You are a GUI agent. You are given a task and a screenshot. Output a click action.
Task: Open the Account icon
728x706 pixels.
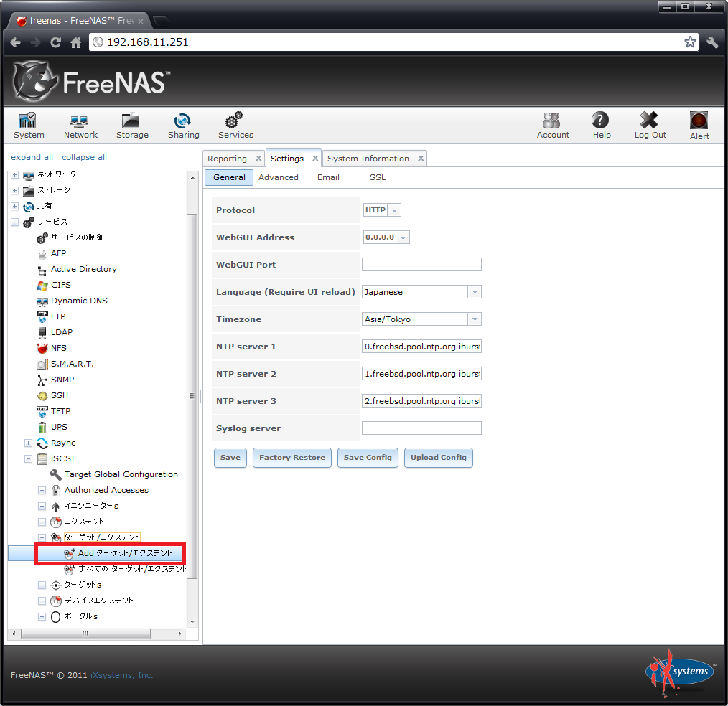(x=553, y=126)
